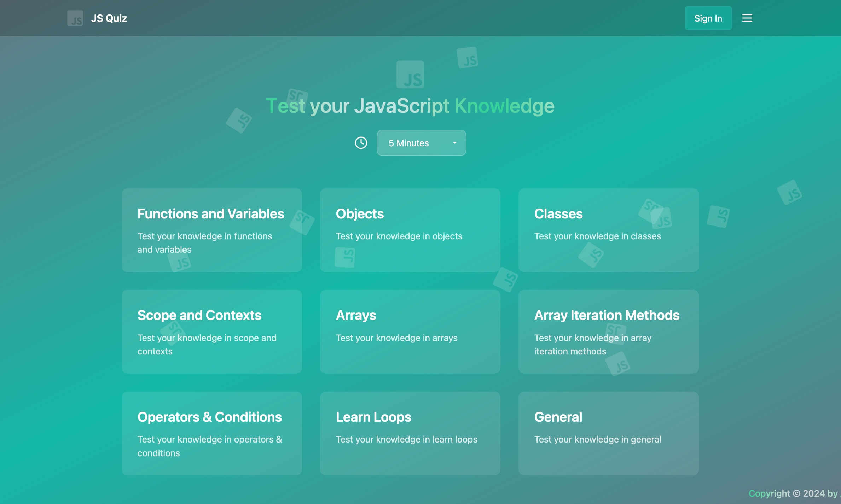Screen dimensions: 841x504
Task: Click 'Test your knowledge in general' text
Action: click(598, 439)
